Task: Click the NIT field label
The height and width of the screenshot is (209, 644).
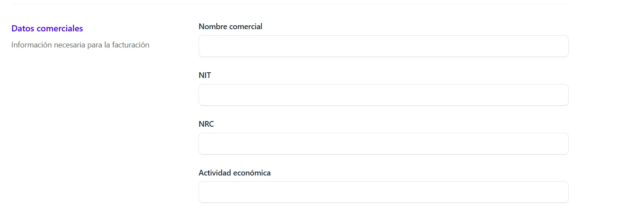Action: [205, 75]
